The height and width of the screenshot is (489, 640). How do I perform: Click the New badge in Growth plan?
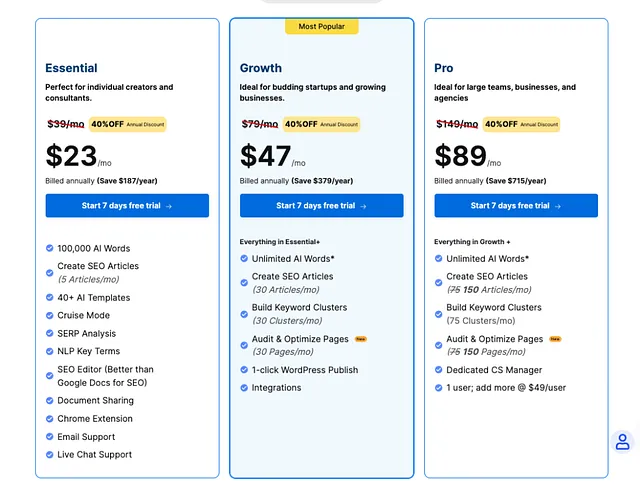point(361,339)
